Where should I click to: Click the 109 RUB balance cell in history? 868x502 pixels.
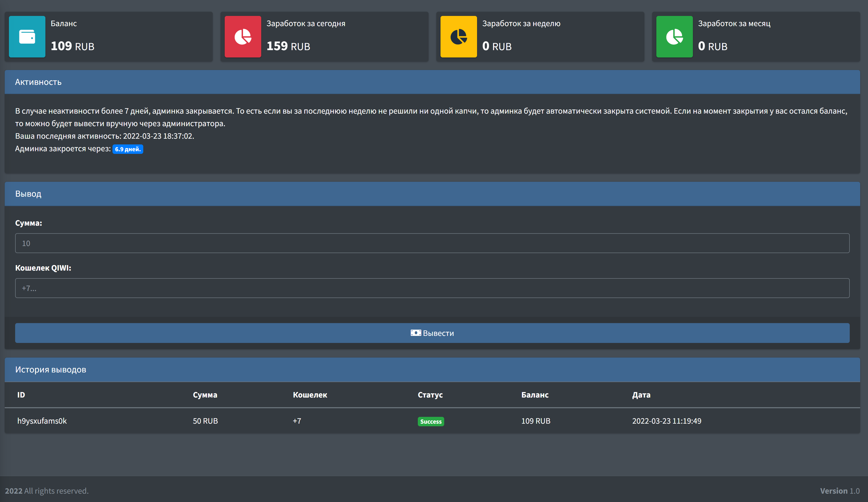(x=536, y=421)
